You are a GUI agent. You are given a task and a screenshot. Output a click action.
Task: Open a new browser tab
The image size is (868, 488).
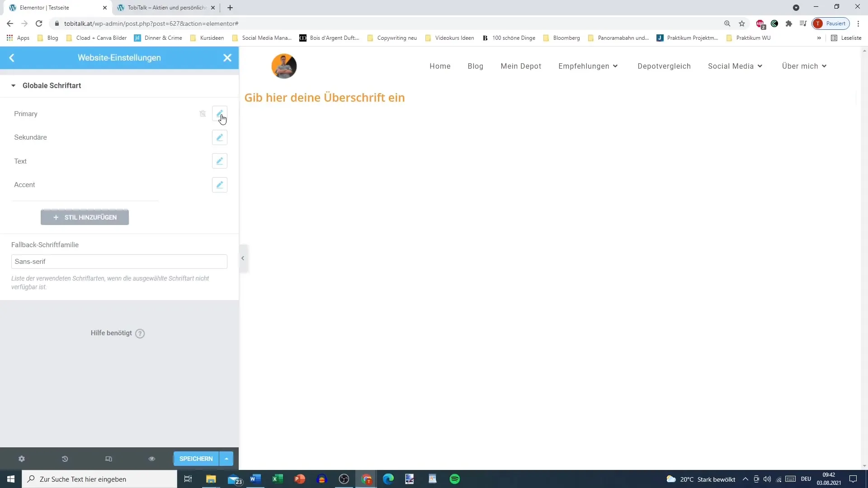pos(230,8)
